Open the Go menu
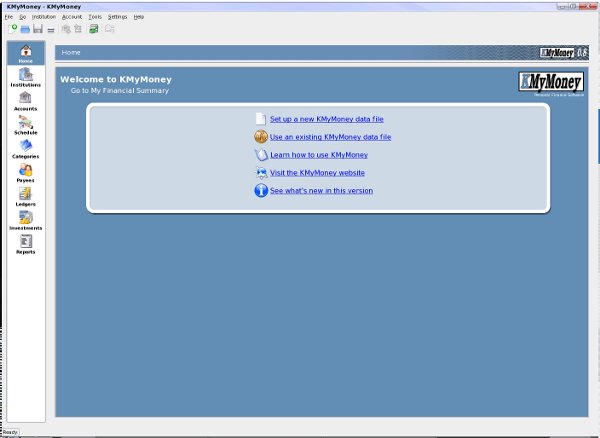The image size is (600, 438). pos(23,17)
